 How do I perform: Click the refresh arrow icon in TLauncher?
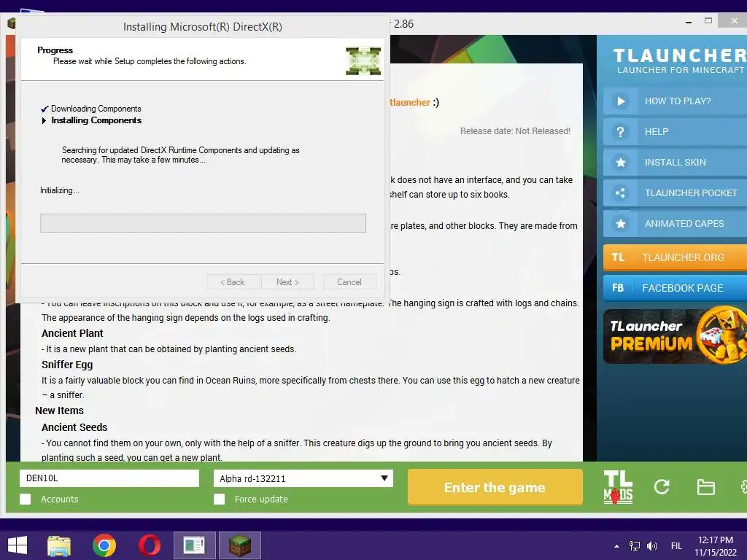(x=662, y=486)
